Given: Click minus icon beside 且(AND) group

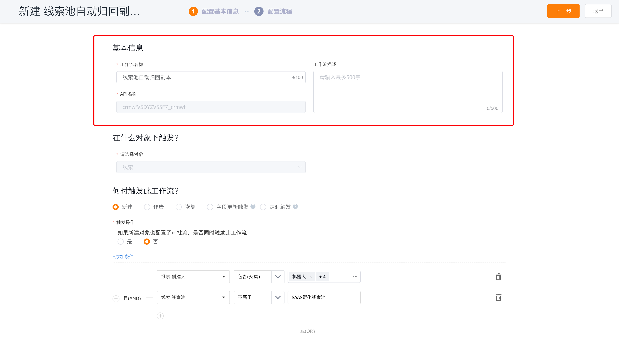Looking at the screenshot, I should pos(116,299).
